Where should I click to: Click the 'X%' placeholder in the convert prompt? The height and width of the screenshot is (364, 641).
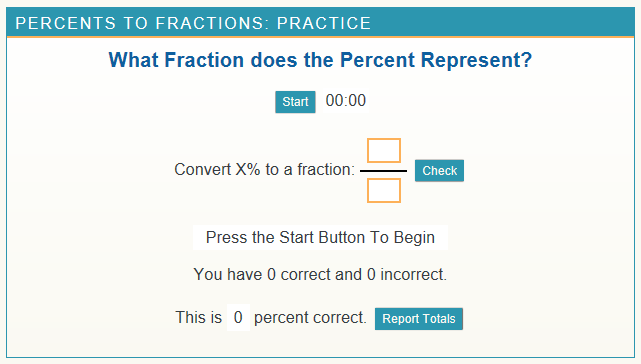(x=248, y=169)
